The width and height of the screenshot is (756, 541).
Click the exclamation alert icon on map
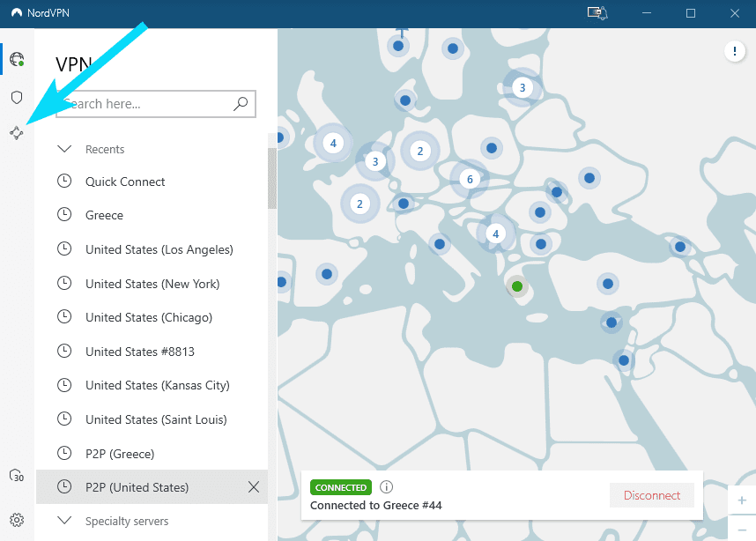[x=735, y=50]
